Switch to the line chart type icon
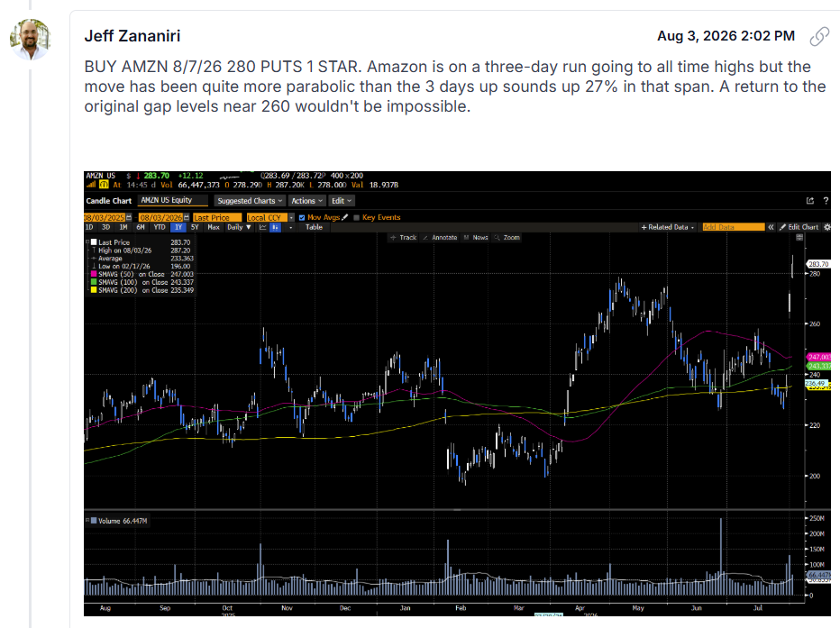Screen dimensions: 840x628 tap(263, 227)
